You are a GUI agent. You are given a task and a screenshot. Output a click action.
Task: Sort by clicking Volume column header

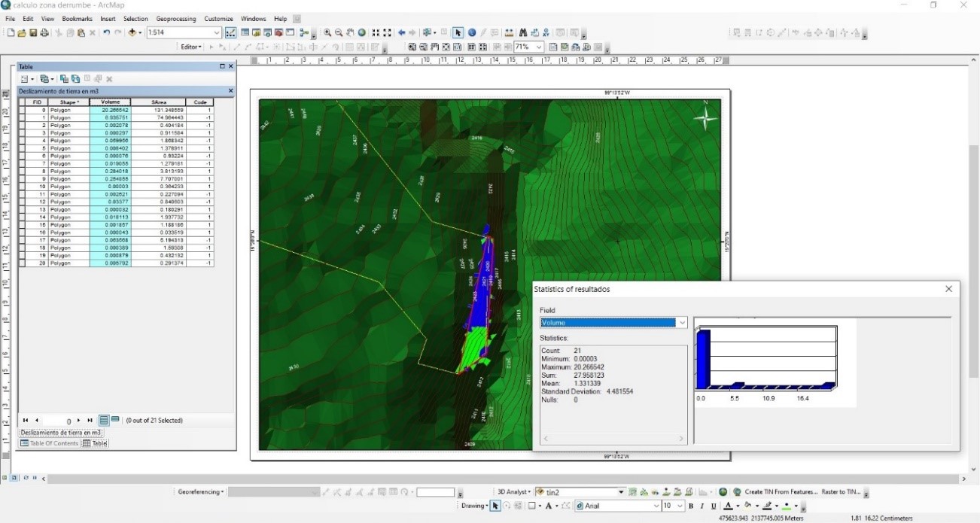(110, 102)
